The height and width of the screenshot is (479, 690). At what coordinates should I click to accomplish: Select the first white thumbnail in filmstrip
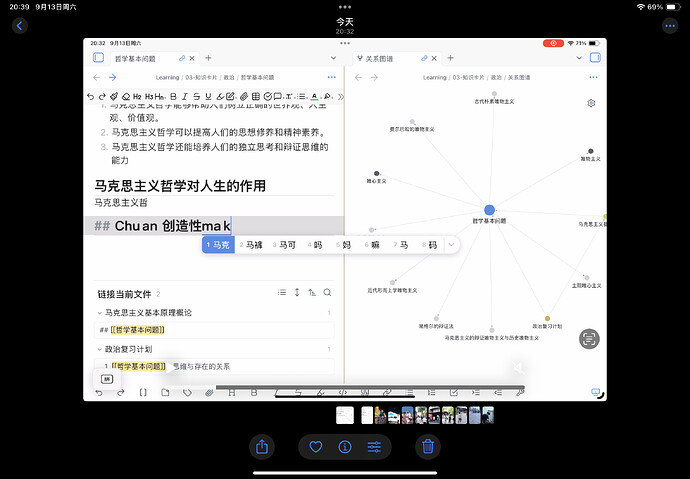point(345,415)
